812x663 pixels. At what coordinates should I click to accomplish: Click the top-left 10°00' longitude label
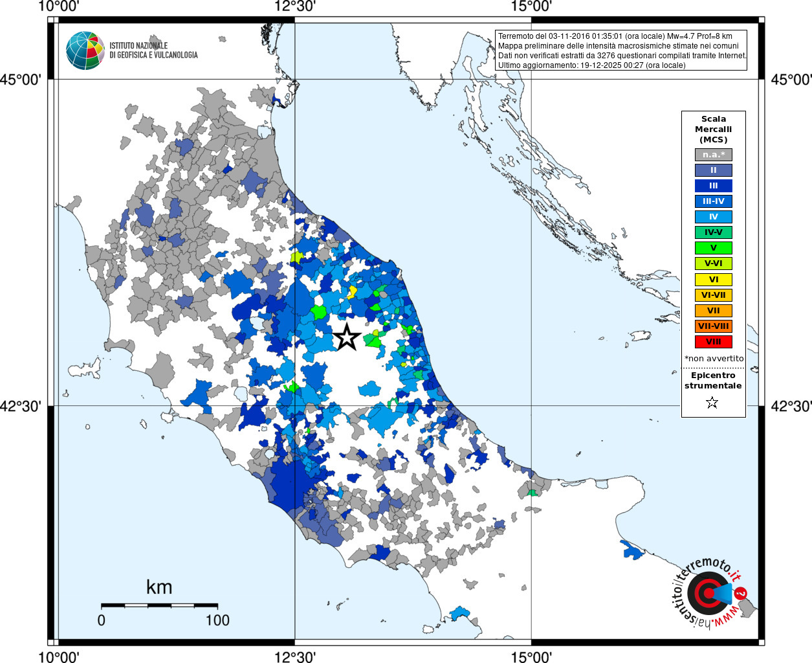(59, 6)
